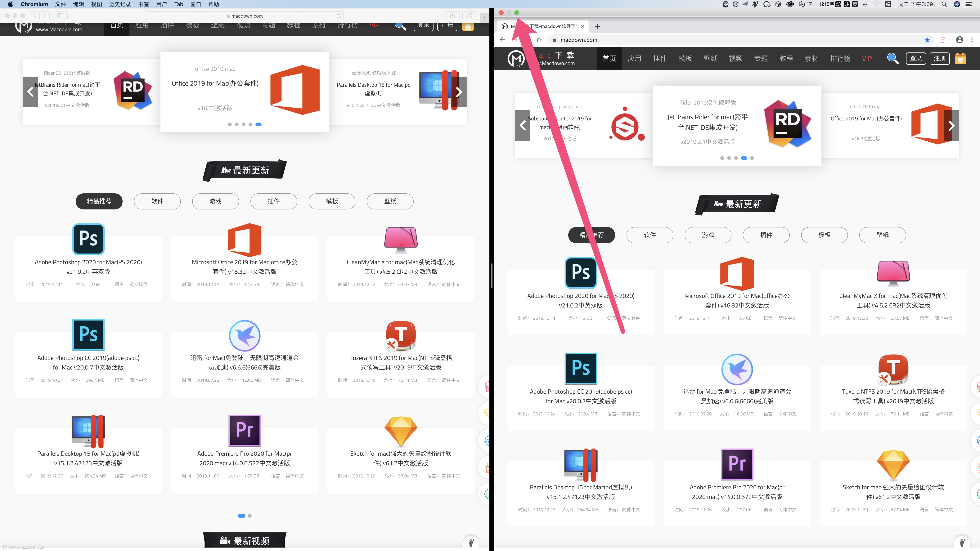Click the share icon in left window toolbar

[452, 16]
